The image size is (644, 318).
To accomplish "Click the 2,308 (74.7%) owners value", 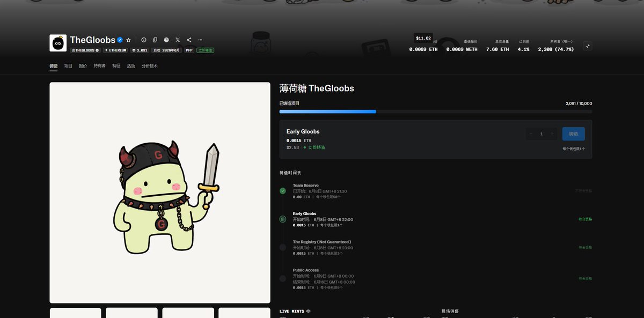I will [x=556, y=49].
